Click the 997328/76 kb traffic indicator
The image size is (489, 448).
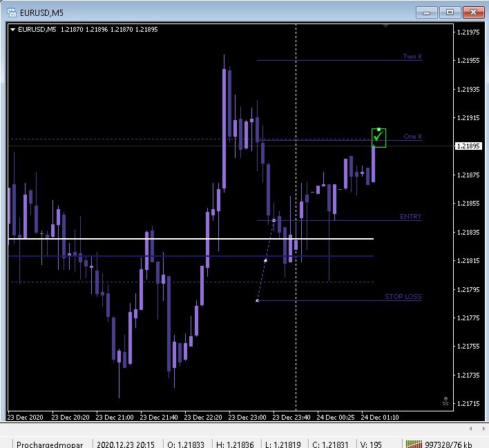448,445
